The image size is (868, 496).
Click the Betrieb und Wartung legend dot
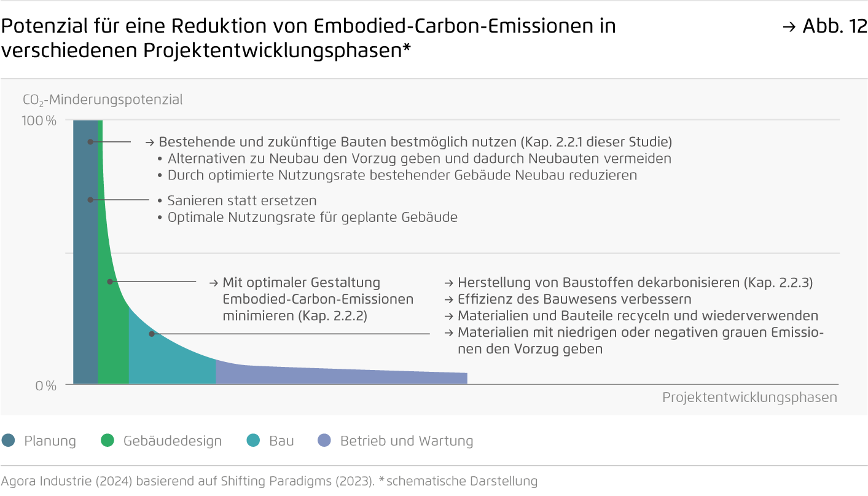click(x=324, y=440)
